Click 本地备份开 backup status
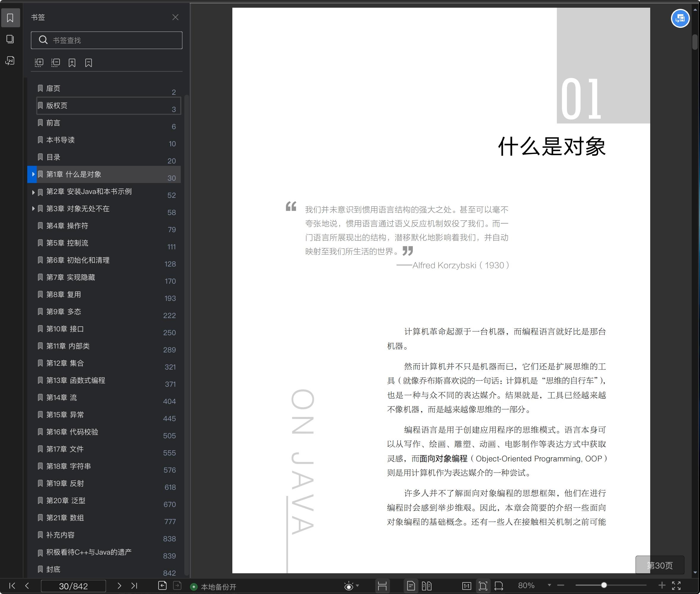 coord(213,587)
